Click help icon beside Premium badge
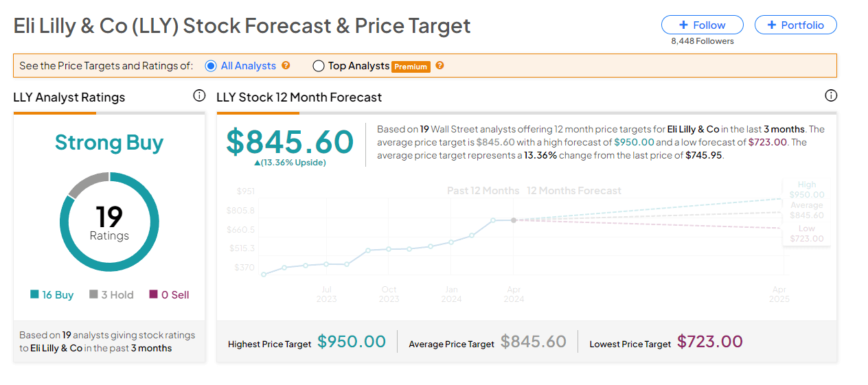The image size is (868, 385). (x=439, y=65)
